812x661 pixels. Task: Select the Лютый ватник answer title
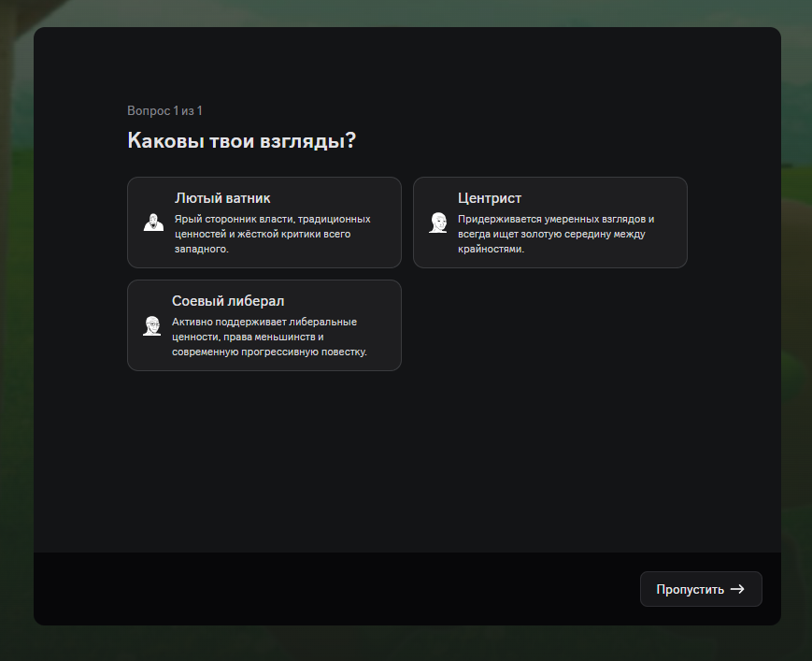[222, 198]
